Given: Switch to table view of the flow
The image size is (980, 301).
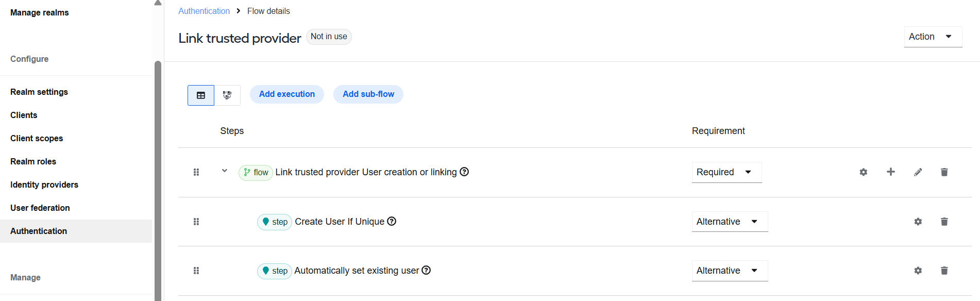Looking at the screenshot, I should click(201, 95).
